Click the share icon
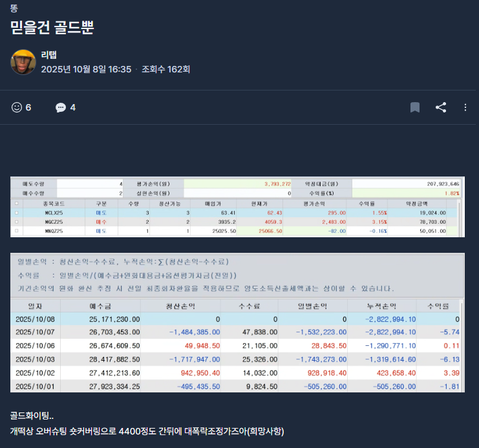This screenshot has height=448, width=479. click(441, 107)
